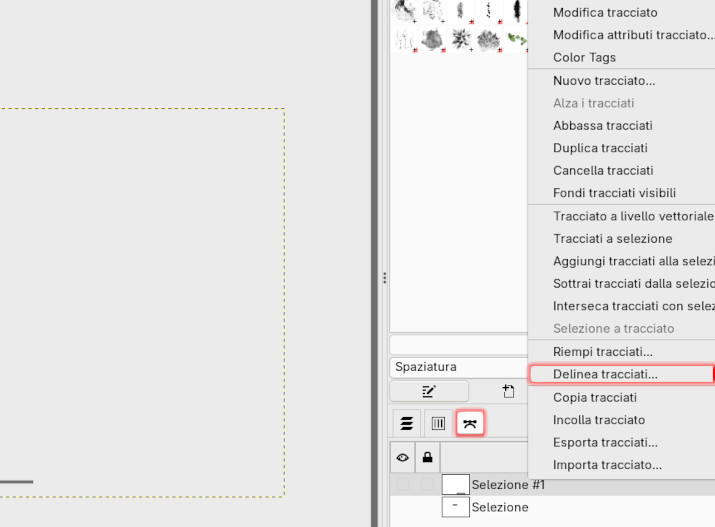Click the new brush icon

point(508,391)
